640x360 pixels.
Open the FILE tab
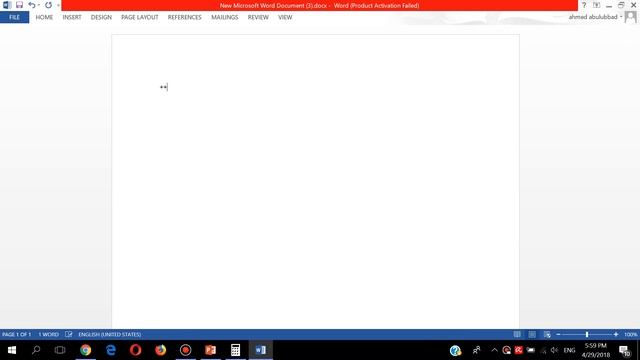pos(14,17)
